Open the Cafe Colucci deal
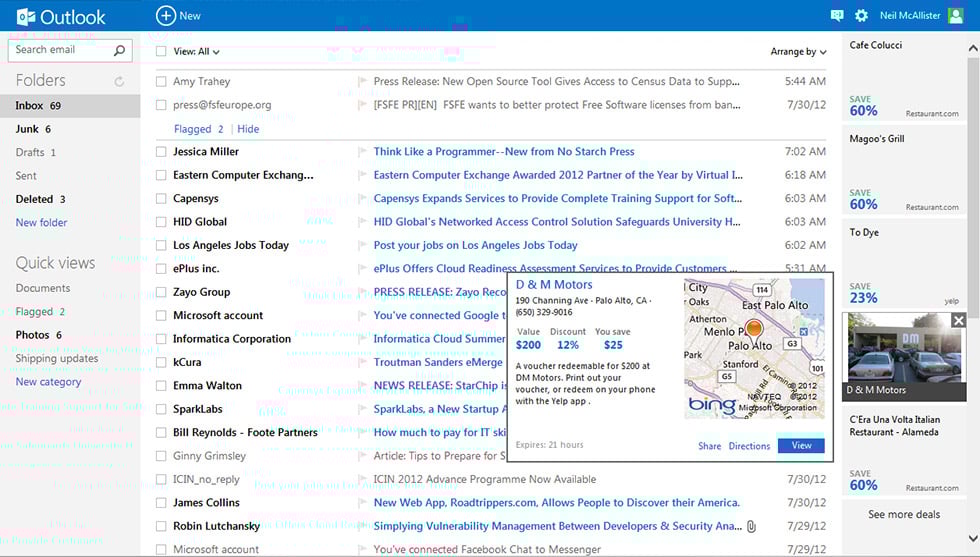 pos(904,78)
